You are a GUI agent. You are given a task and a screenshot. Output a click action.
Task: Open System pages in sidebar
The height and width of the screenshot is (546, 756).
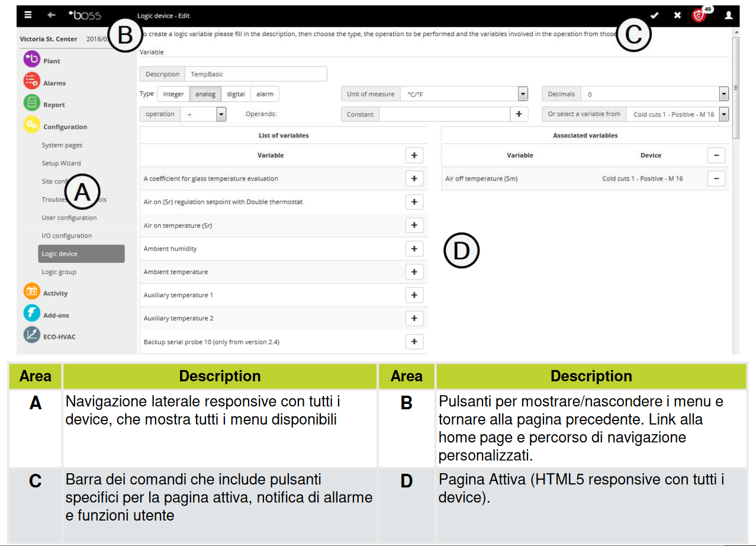[62, 145]
